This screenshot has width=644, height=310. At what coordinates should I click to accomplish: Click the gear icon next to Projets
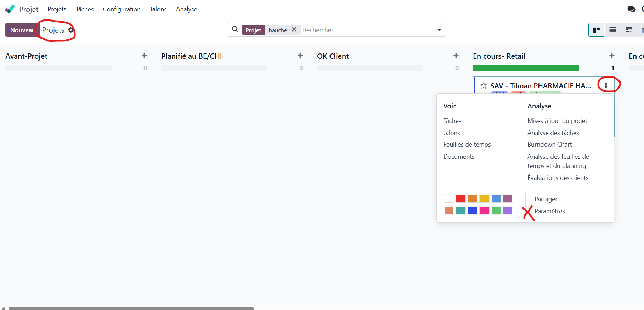pyautogui.click(x=71, y=30)
